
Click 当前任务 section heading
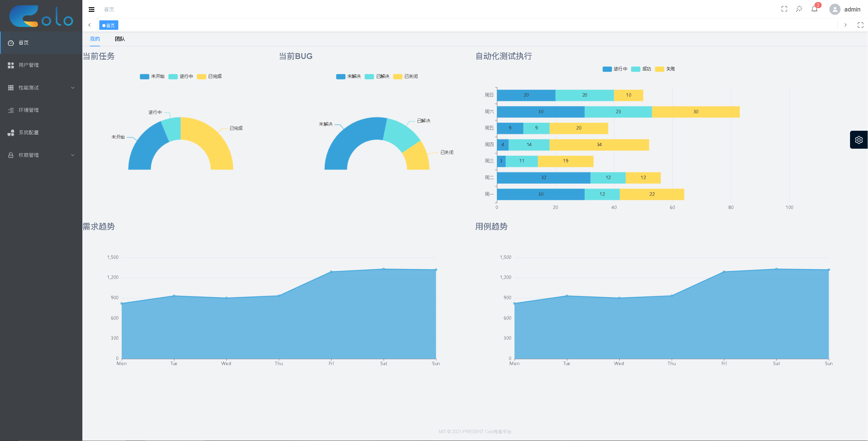(x=99, y=56)
